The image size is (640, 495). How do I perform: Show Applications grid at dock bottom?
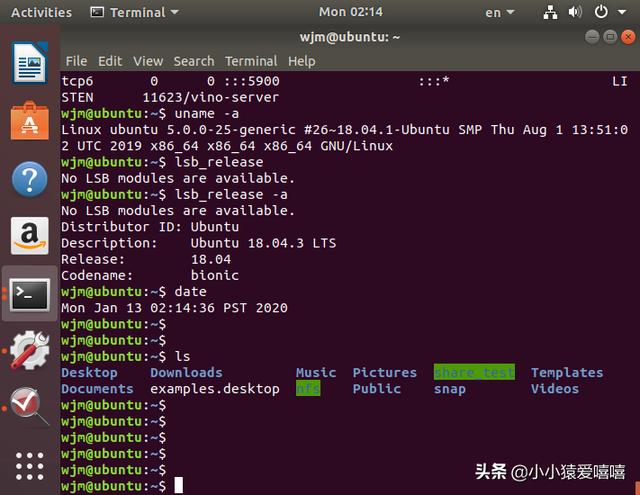(29, 466)
